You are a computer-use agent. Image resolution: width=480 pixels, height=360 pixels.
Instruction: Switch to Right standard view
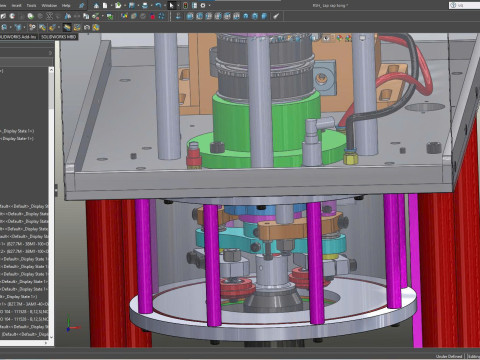[218, 16]
